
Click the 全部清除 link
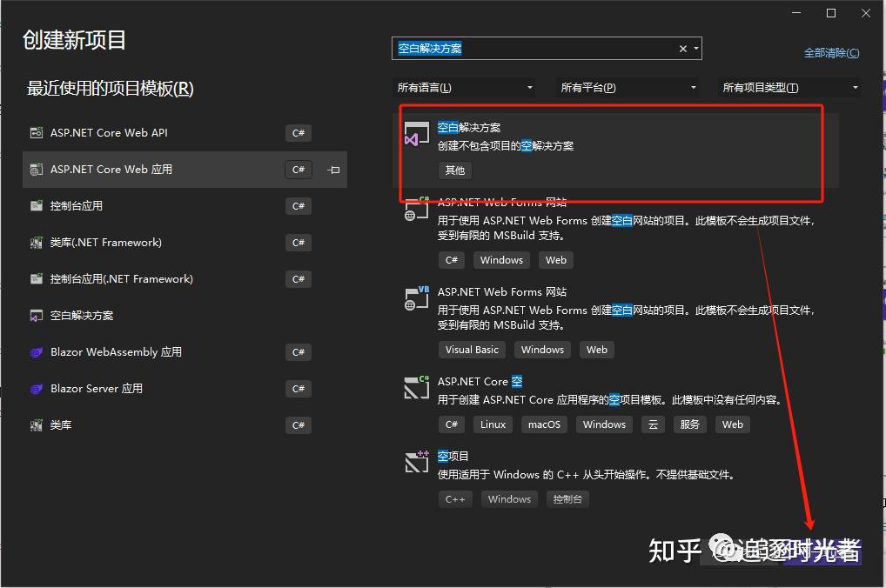[x=831, y=52]
